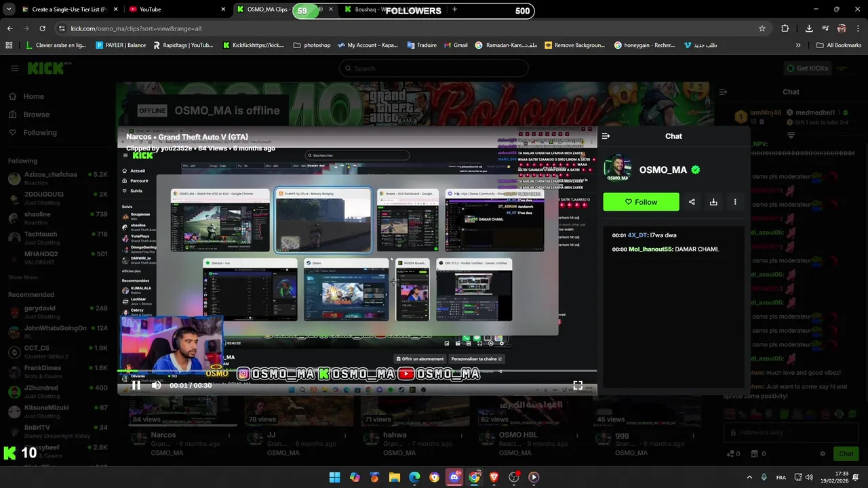Reload the current page
The image size is (868, 488).
tap(42, 28)
